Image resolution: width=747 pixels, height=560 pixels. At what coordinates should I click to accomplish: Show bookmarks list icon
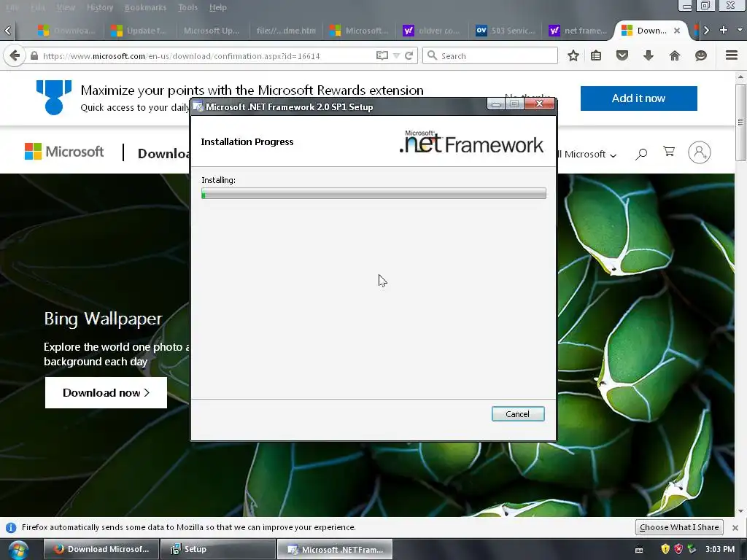point(595,55)
